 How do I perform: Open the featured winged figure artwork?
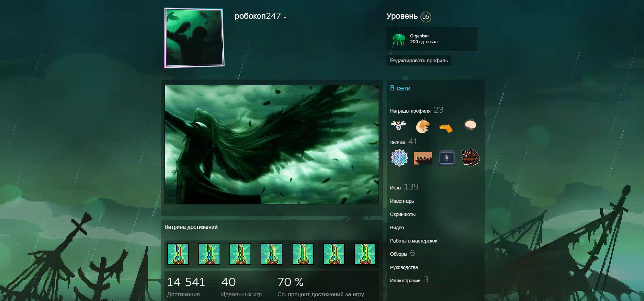click(x=272, y=145)
